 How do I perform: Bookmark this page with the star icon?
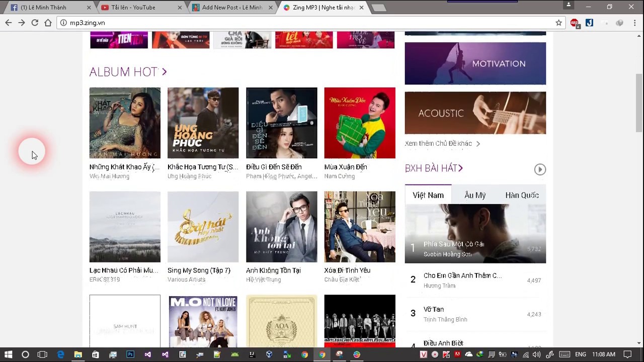(x=558, y=23)
